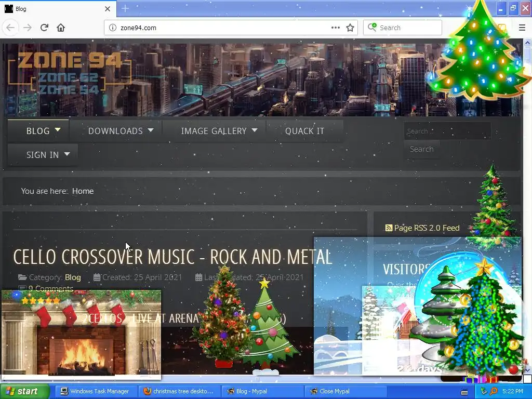This screenshot has height=399, width=532.
Task: Click the search engine magnifier icon
Action: coord(372,27)
